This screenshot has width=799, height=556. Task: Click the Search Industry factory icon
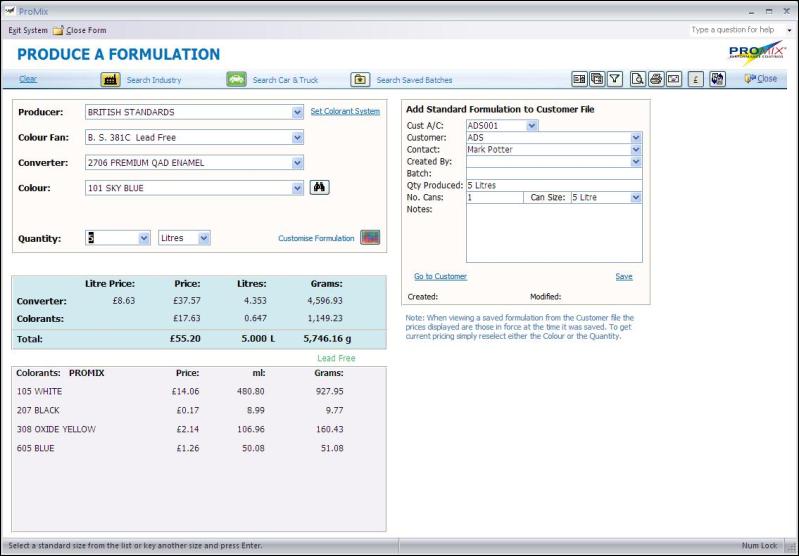point(110,80)
